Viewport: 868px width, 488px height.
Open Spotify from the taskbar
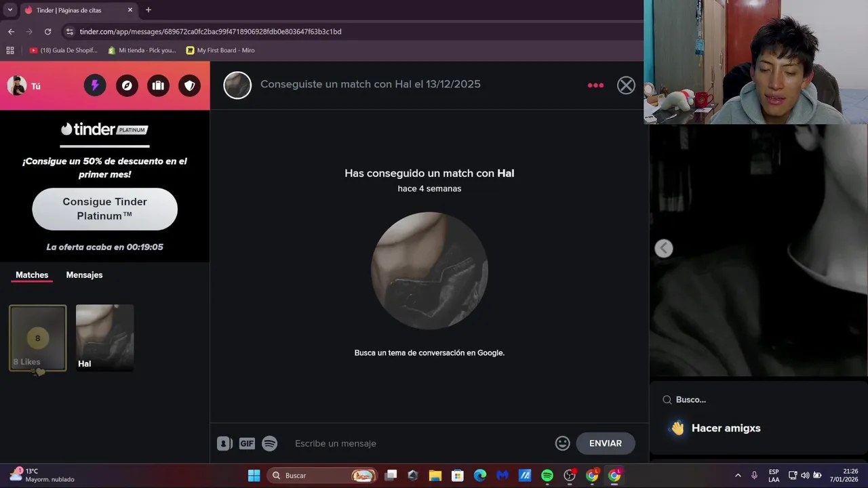(547, 476)
